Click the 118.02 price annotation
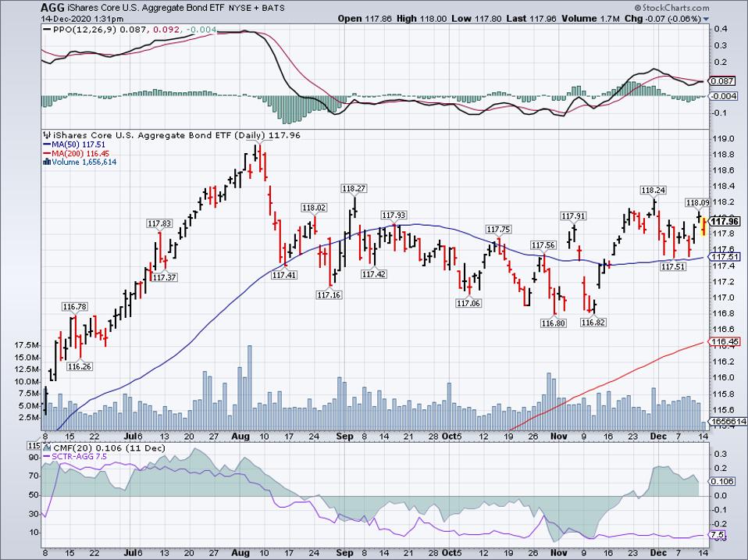748x560 pixels. [314, 208]
